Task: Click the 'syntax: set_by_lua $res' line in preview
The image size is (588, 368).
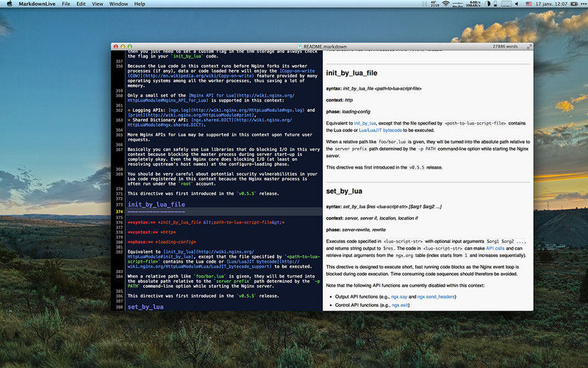Action: pyautogui.click(x=384, y=207)
